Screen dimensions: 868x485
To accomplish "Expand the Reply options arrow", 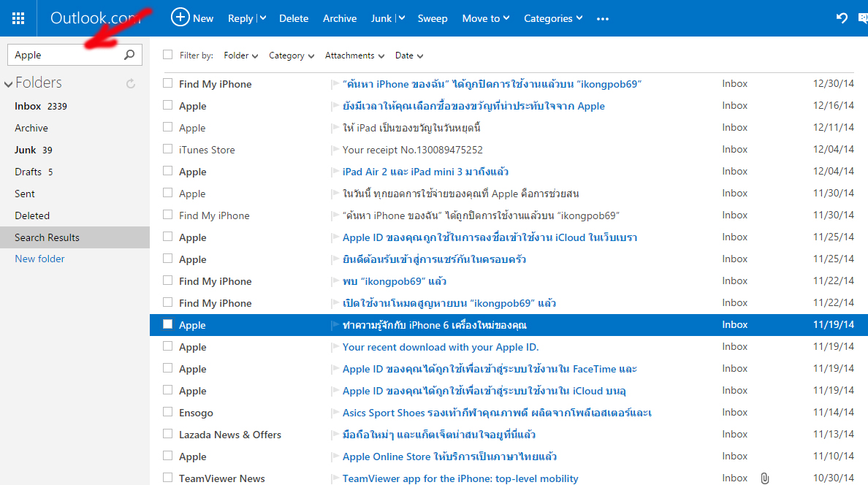I will [x=263, y=18].
